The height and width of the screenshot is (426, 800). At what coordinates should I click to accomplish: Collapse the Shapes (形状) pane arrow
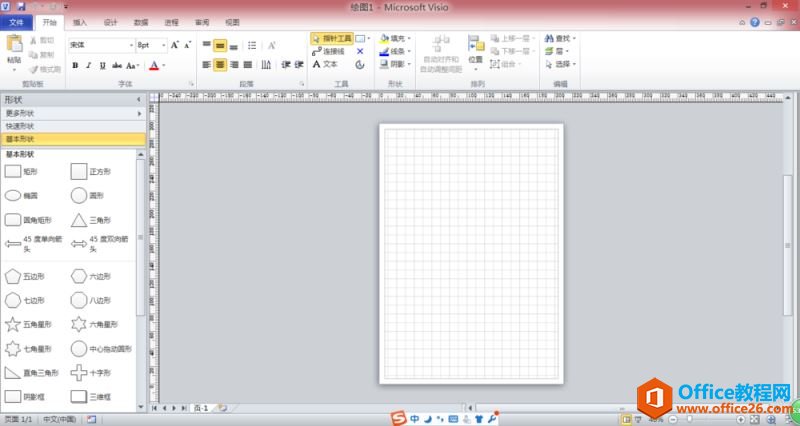point(139,99)
